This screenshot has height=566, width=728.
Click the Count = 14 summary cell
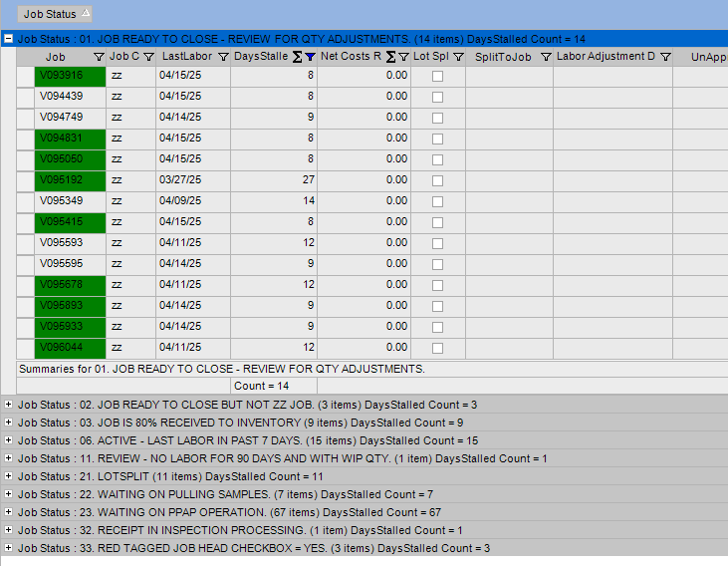[x=274, y=386]
